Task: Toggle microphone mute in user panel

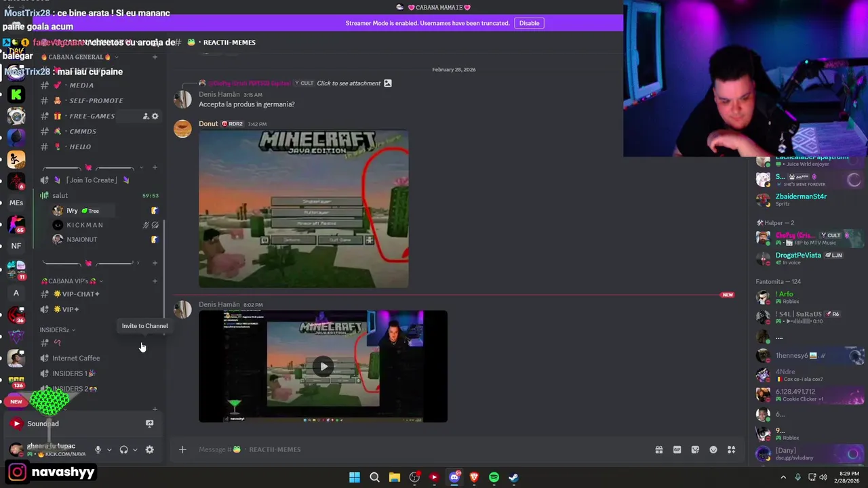Action: 98,449
